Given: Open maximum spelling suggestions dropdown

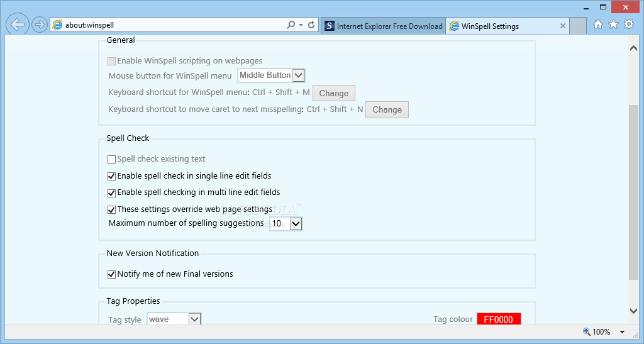Looking at the screenshot, I should (x=286, y=224).
